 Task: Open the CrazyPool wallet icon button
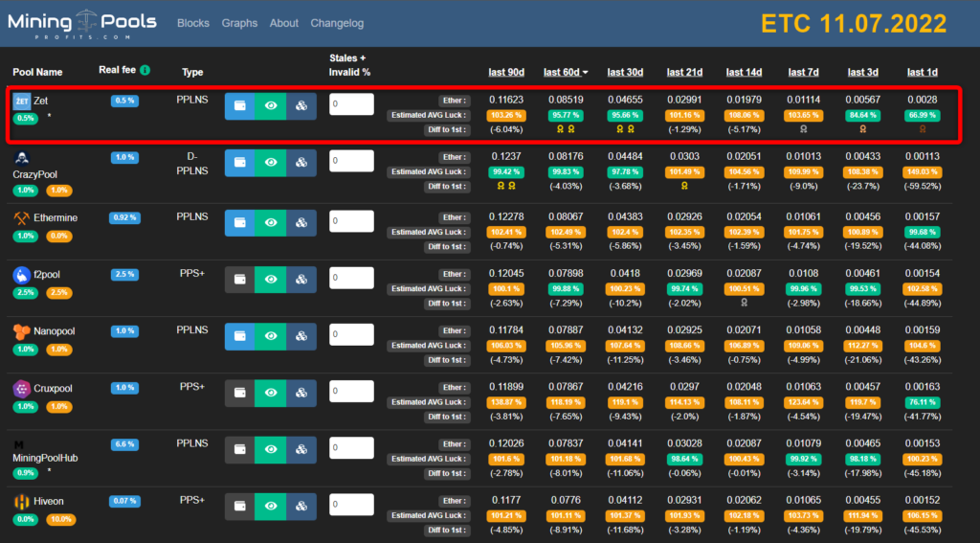coord(240,164)
